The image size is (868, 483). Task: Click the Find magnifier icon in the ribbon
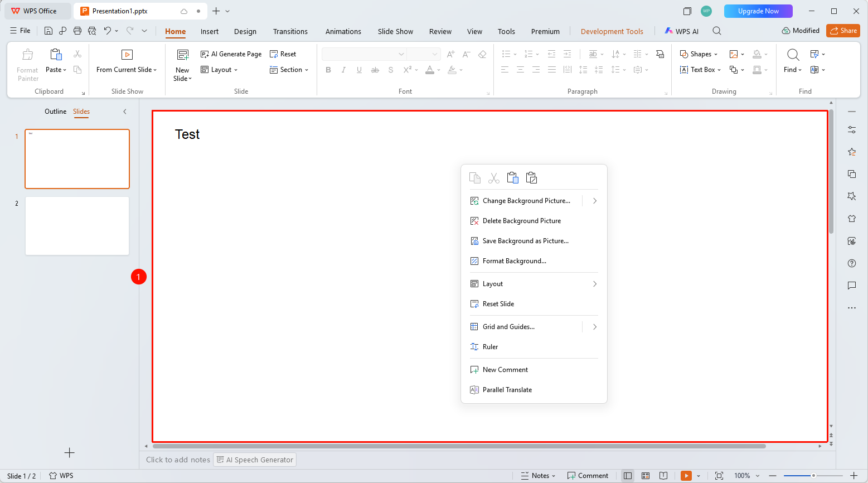(x=793, y=55)
